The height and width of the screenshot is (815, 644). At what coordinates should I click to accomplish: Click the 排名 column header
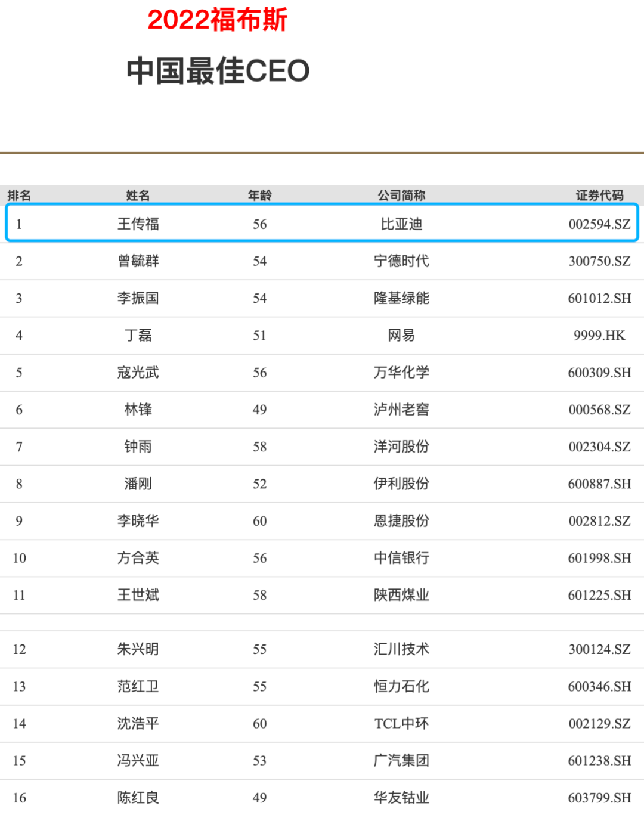coord(19,195)
